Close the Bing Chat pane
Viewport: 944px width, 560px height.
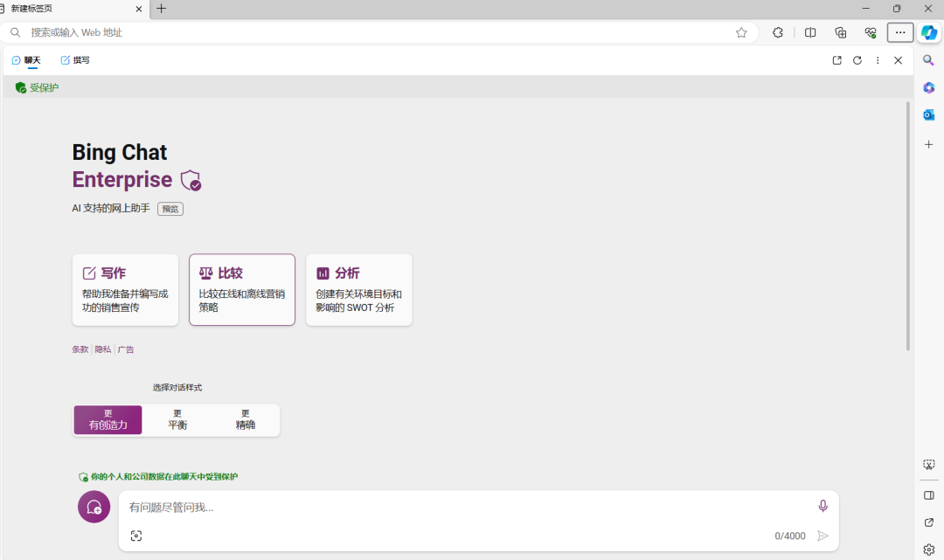click(899, 60)
